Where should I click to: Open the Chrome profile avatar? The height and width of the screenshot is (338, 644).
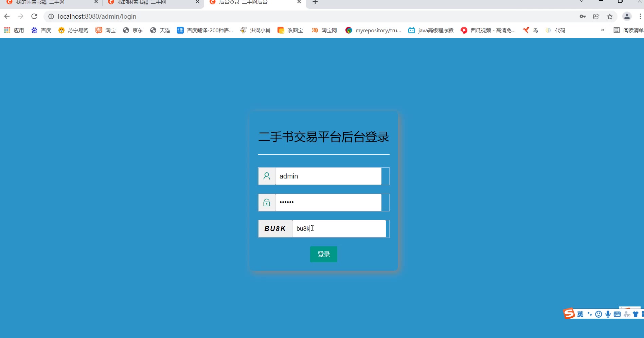pyautogui.click(x=627, y=16)
